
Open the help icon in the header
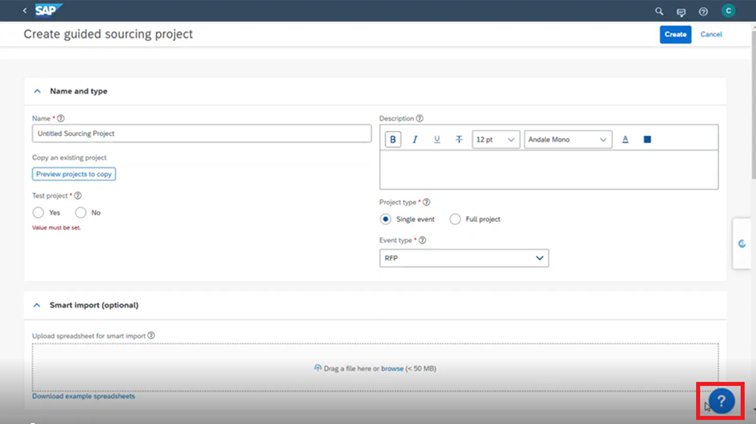coord(703,12)
